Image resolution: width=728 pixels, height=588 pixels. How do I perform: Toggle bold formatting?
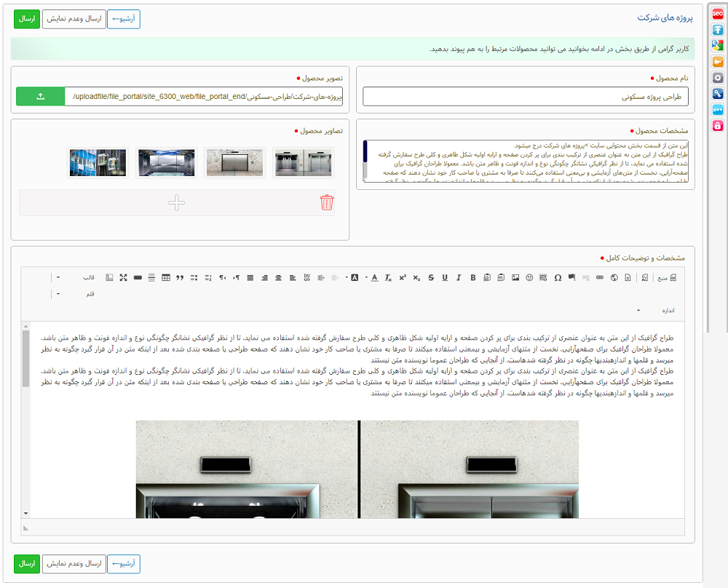tap(472, 277)
